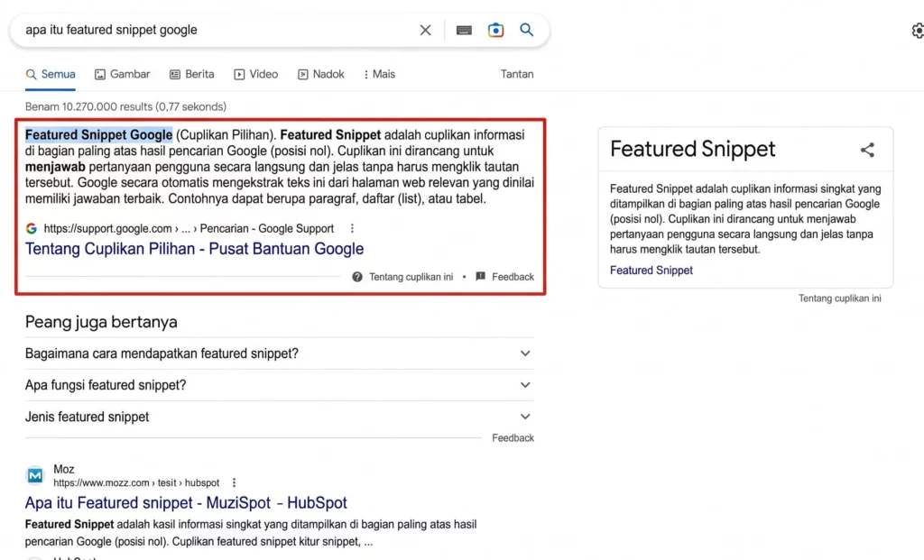Click the blue magnifier search icon
This screenshot has width=924, height=560.
(x=526, y=30)
